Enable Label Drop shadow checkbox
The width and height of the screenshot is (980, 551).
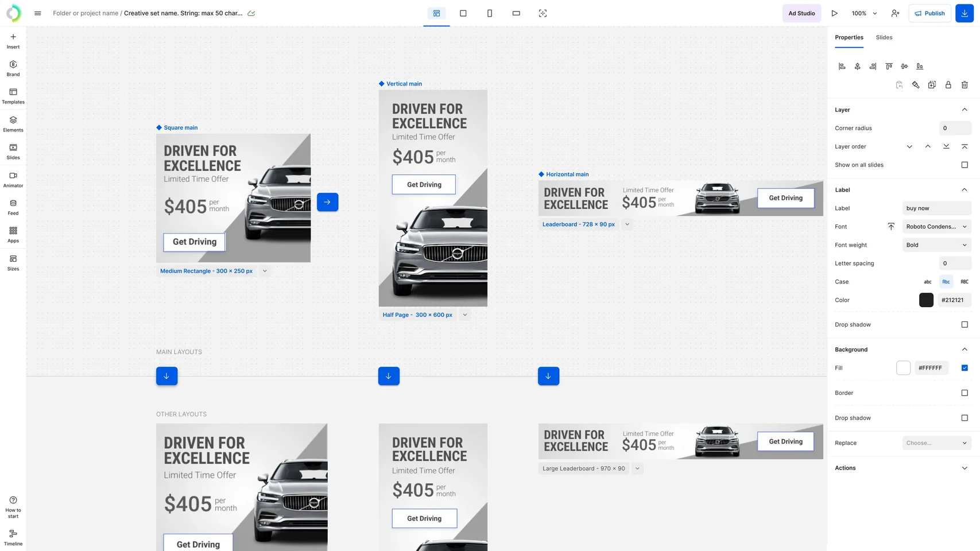pos(964,325)
